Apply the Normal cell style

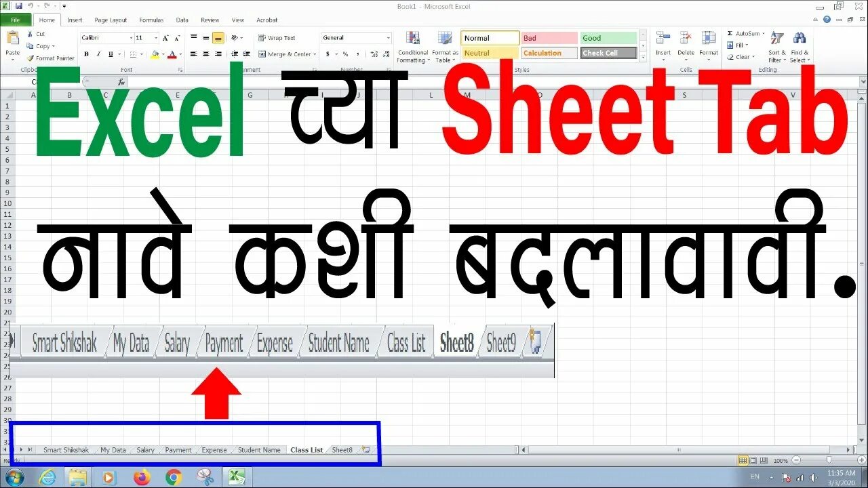pyautogui.click(x=490, y=38)
